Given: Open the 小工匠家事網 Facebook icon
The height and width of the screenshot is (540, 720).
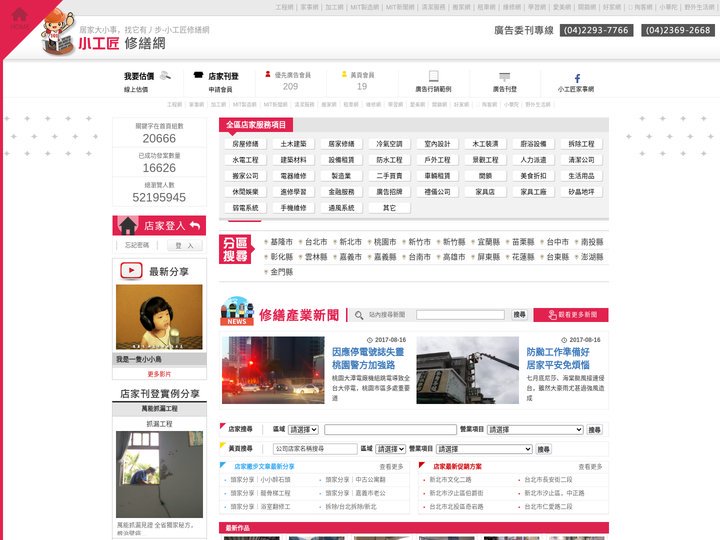Looking at the screenshot, I should coord(577,79).
